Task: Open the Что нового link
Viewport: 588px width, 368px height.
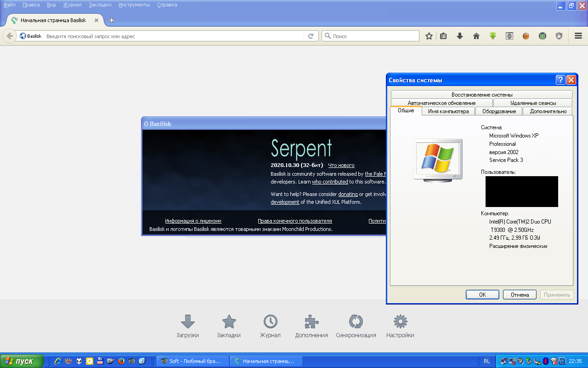Action: pos(341,165)
